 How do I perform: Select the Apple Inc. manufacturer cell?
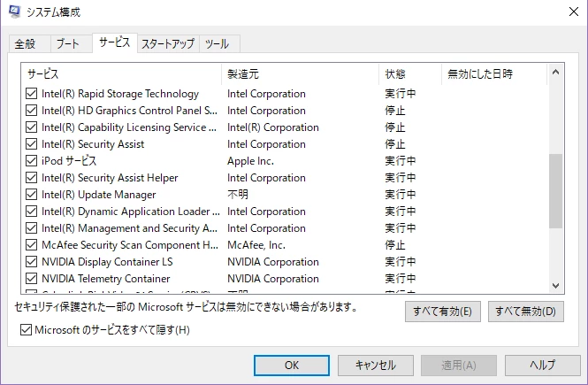(250, 161)
